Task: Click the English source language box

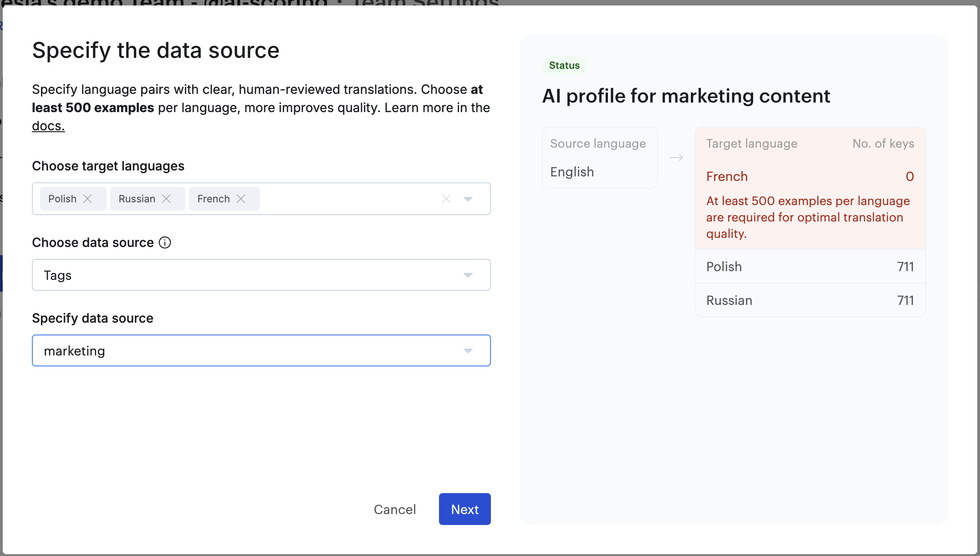Action: pyautogui.click(x=599, y=158)
